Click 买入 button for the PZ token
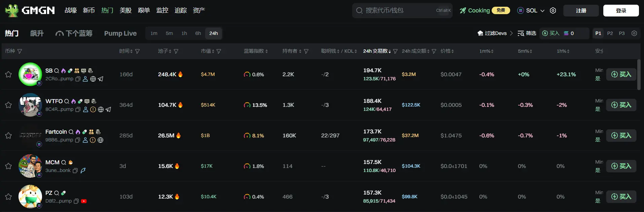Image resolution: width=644 pixels, height=212 pixels. pos(621,197)
